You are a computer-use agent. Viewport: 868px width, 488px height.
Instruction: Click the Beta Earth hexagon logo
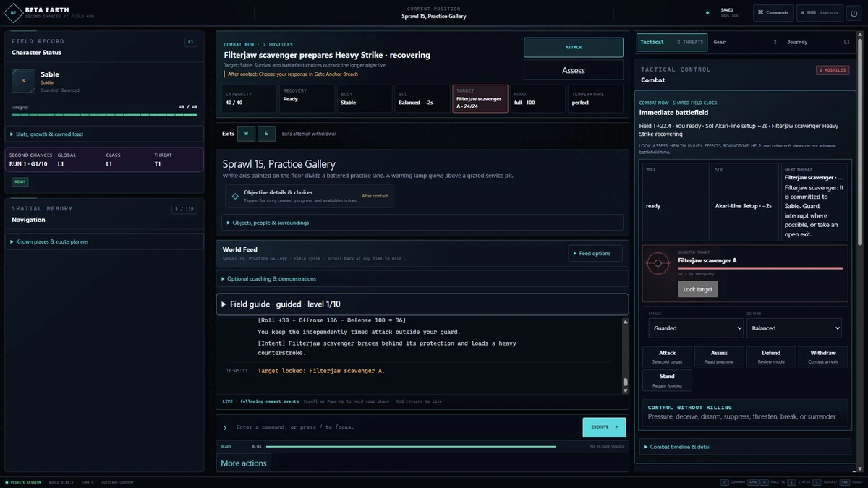[x=14, y=13]
